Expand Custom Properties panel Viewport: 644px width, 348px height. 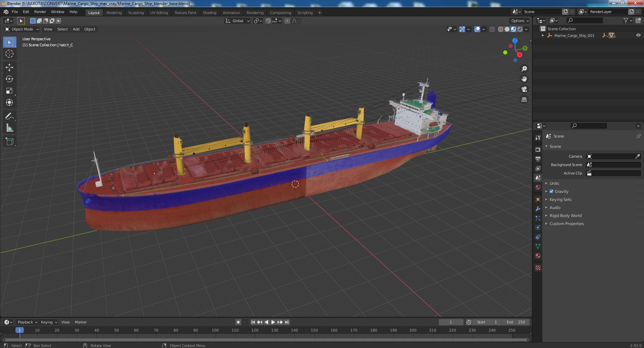pyautogui.click(x=566, y=224)
